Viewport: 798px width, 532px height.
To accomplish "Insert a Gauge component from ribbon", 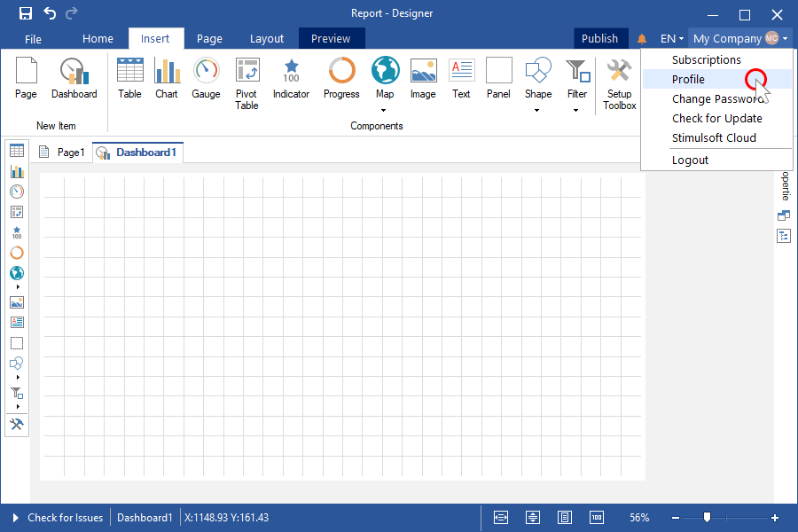I will click(x=206, y=79).
